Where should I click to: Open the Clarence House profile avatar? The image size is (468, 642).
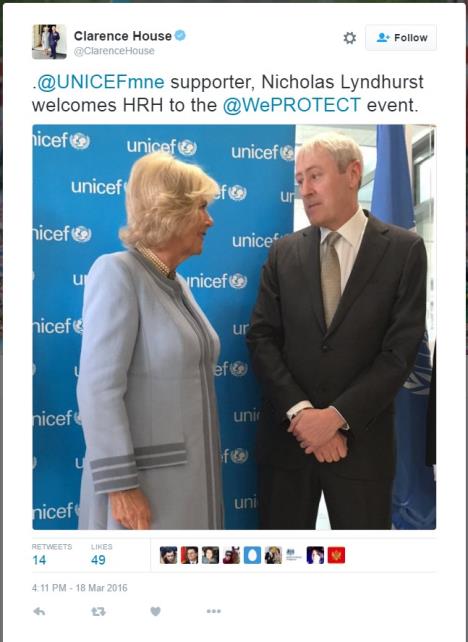49,42
